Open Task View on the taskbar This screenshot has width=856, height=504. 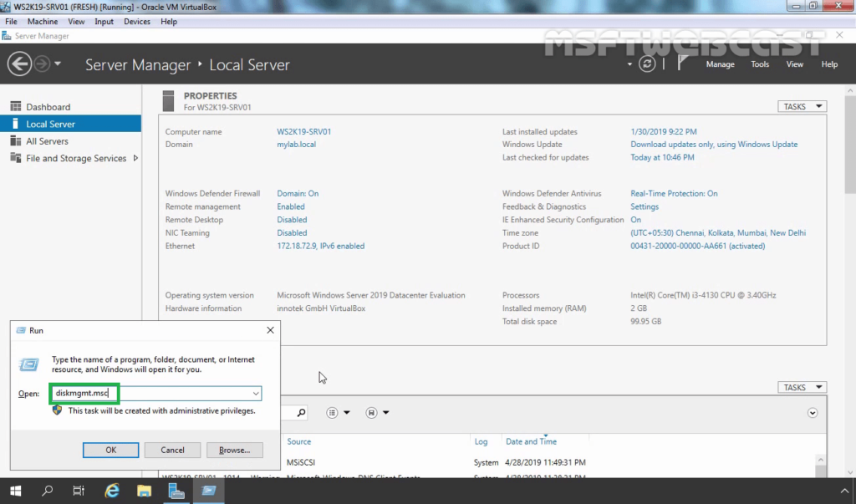(x=79, y=491)
